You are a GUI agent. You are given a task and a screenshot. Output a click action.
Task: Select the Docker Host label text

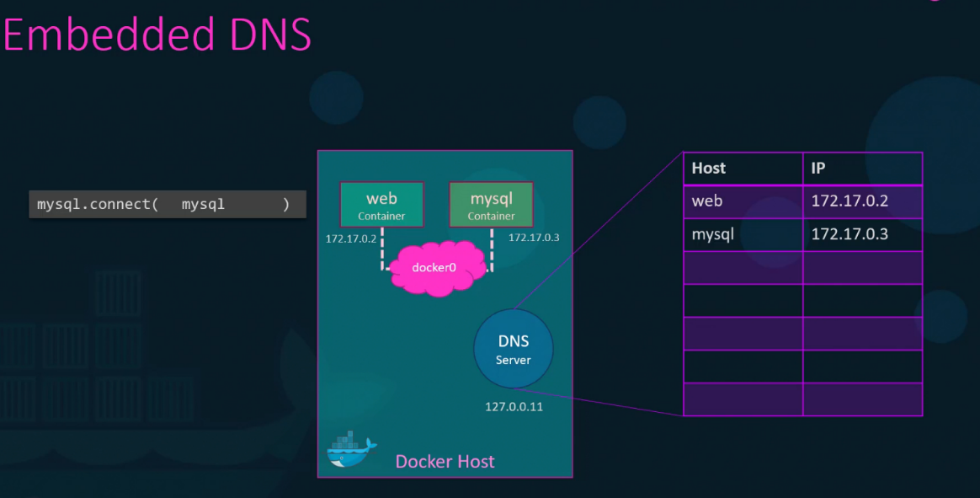coord(445,461)
